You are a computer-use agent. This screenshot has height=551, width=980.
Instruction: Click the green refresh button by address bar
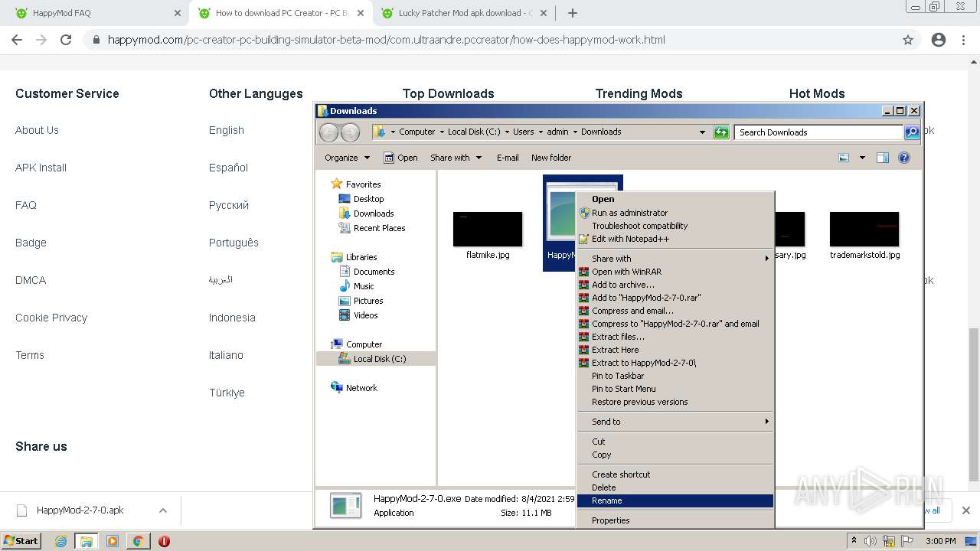point(721,132)
